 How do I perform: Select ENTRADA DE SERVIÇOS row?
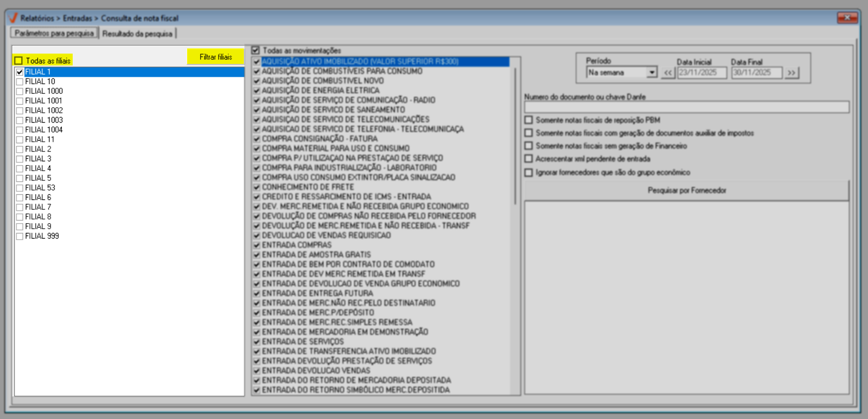coord(303,342)
